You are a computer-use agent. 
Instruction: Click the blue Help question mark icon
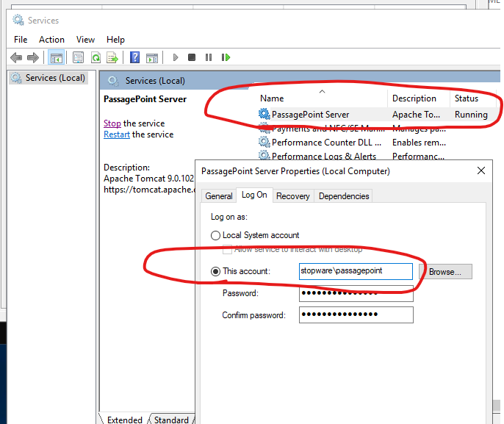coord(135,57)
